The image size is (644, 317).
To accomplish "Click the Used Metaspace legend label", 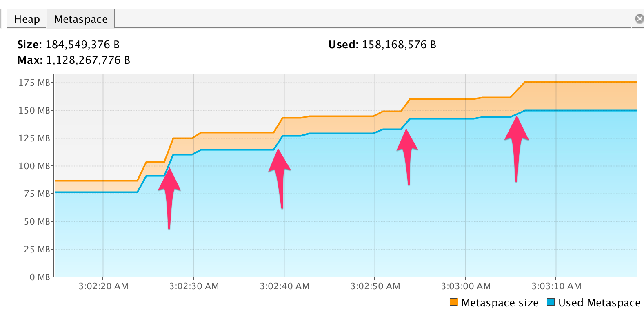I will click(600, 303).
